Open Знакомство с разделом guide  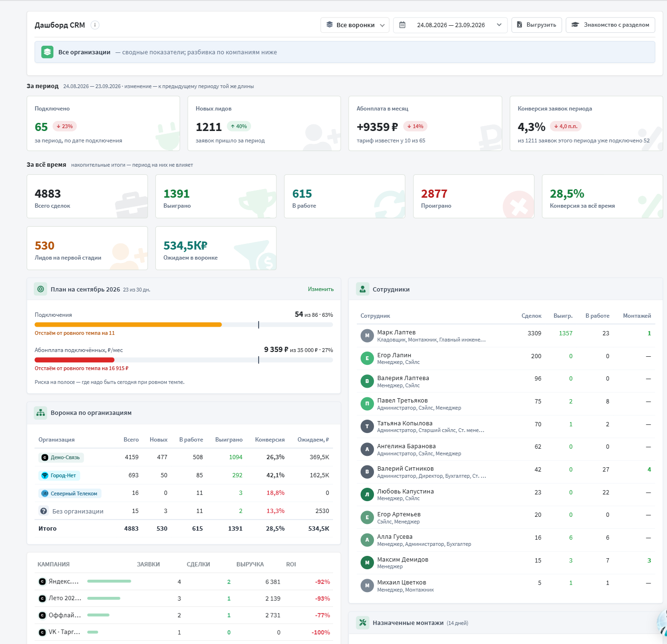tap(610, 25)
